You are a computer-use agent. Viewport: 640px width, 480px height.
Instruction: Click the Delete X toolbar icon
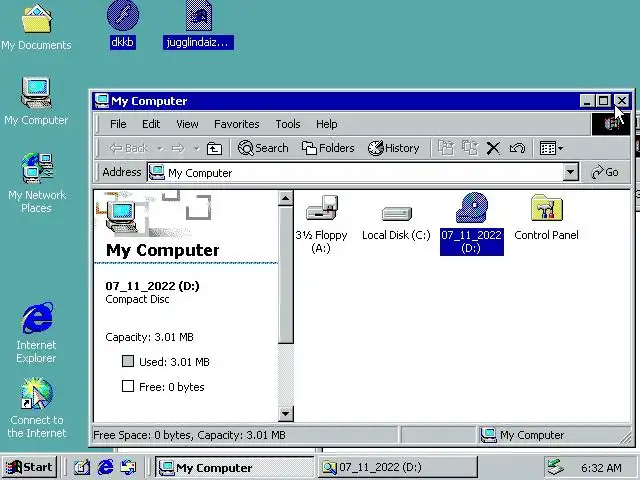[493, 148]
